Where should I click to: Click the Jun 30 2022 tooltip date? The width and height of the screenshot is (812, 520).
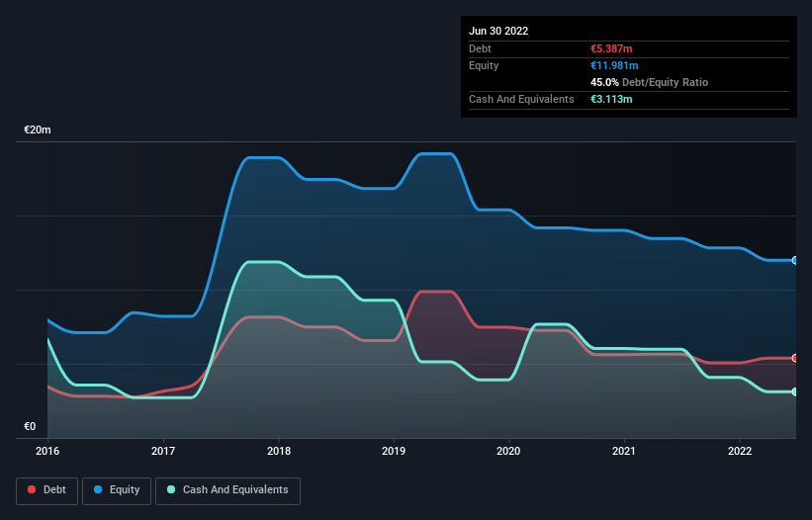click(x=498, y=31)
